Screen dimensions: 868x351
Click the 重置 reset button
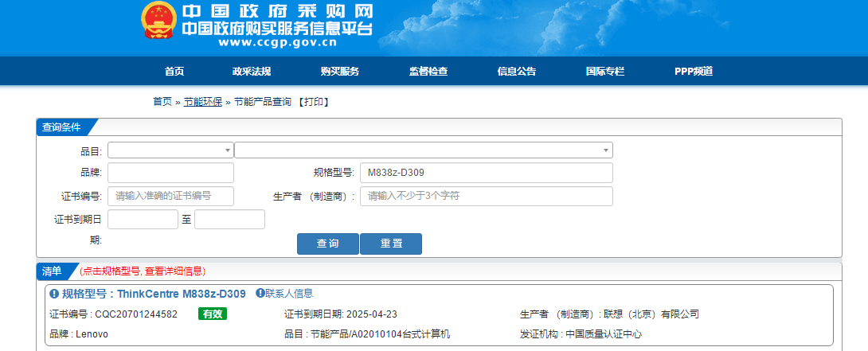point(391,244)
